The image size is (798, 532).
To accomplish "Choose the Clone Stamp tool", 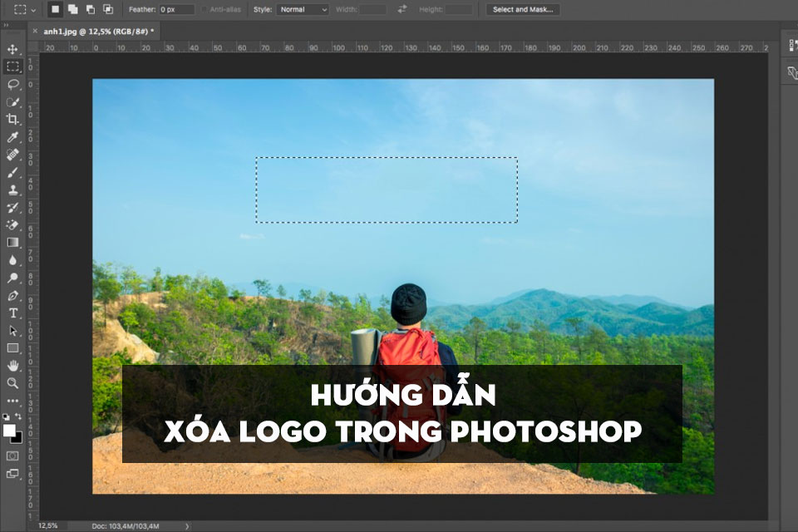I will (12, 190).
